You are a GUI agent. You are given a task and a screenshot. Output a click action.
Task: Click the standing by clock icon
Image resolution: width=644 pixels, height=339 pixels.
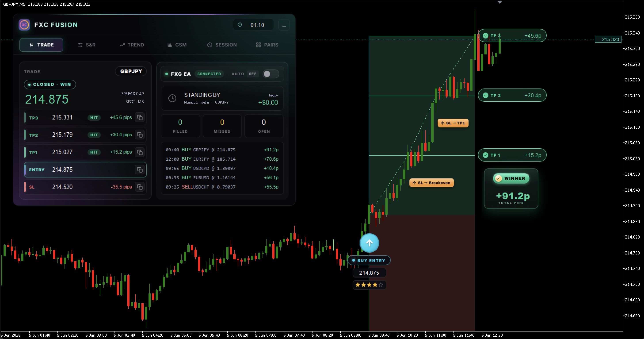172,98
